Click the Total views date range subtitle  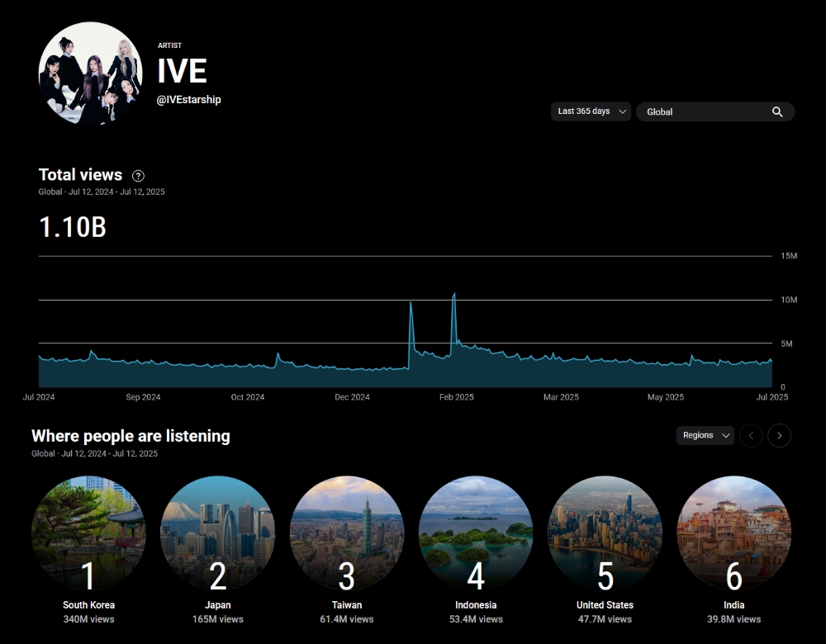102,192
